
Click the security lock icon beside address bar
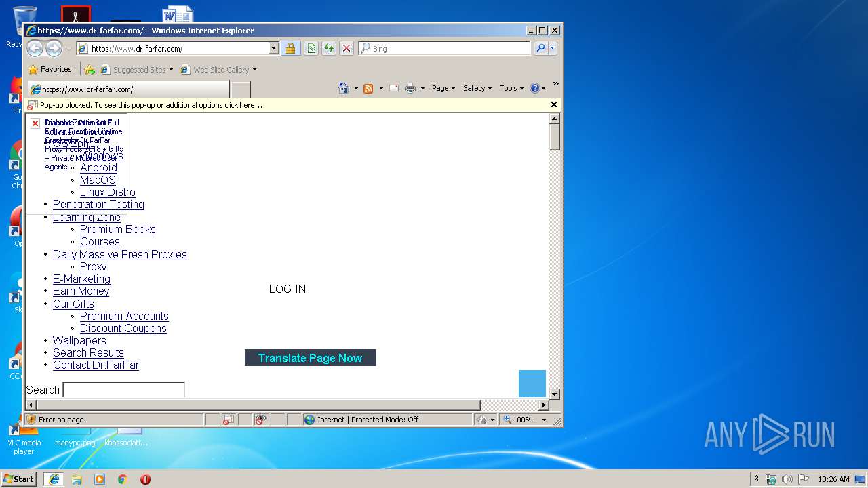290,48
